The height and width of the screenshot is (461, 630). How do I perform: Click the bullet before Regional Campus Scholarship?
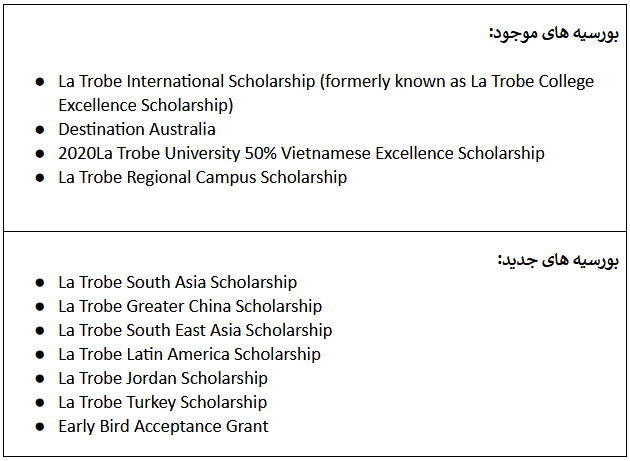point(40,178)
